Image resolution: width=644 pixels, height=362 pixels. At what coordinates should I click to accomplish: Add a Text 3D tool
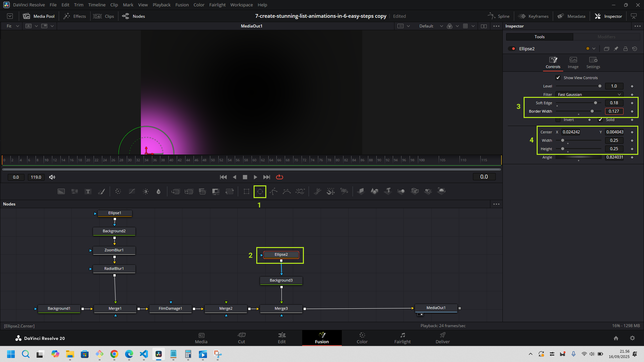coord(388,191)
